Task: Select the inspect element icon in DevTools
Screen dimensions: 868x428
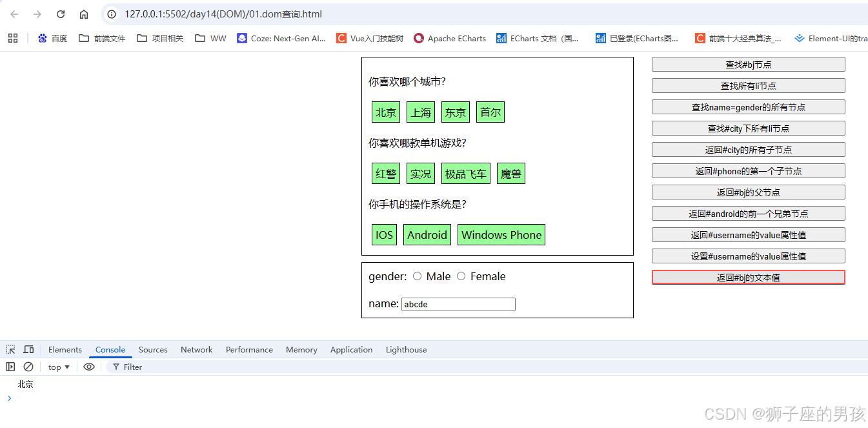Action: [10, 349]
